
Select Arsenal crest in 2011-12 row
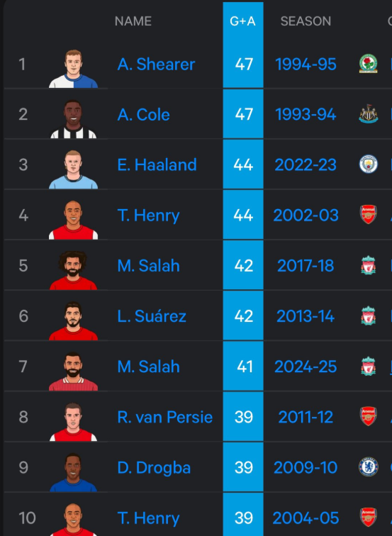click(x=368, y=416)
